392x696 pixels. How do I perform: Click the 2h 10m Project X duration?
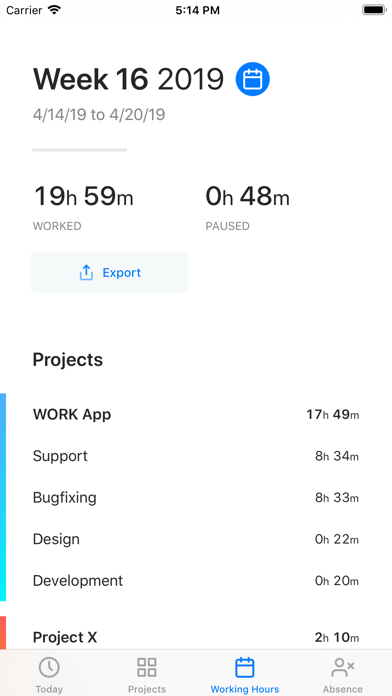click(x=337, y=637)
